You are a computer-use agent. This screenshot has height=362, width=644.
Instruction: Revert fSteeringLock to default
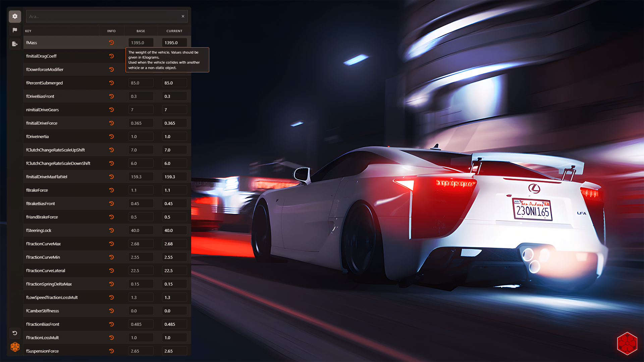112,230
